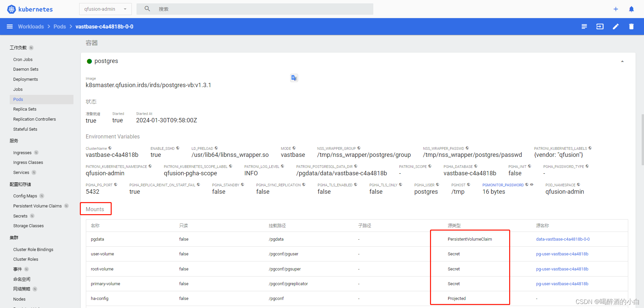Click the plus create-resource icon
Image resolution: width=644 pixels, height=308 pixels.
616,9
